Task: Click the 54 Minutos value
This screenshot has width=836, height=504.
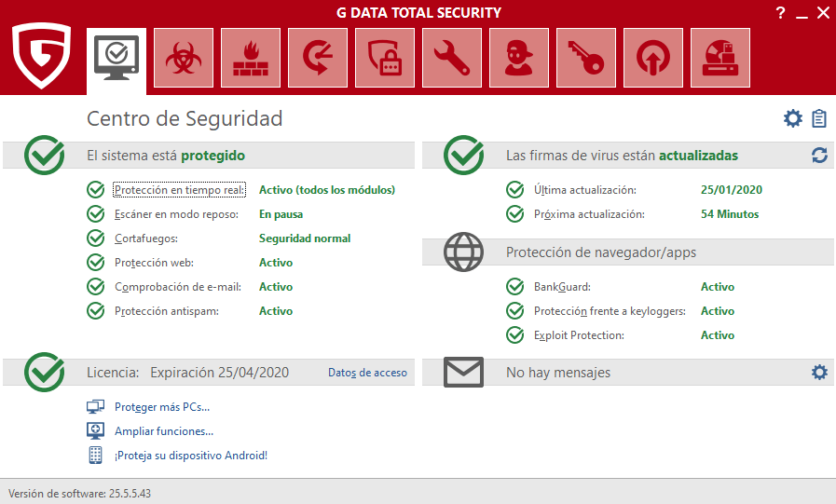Action: (730, 214)
